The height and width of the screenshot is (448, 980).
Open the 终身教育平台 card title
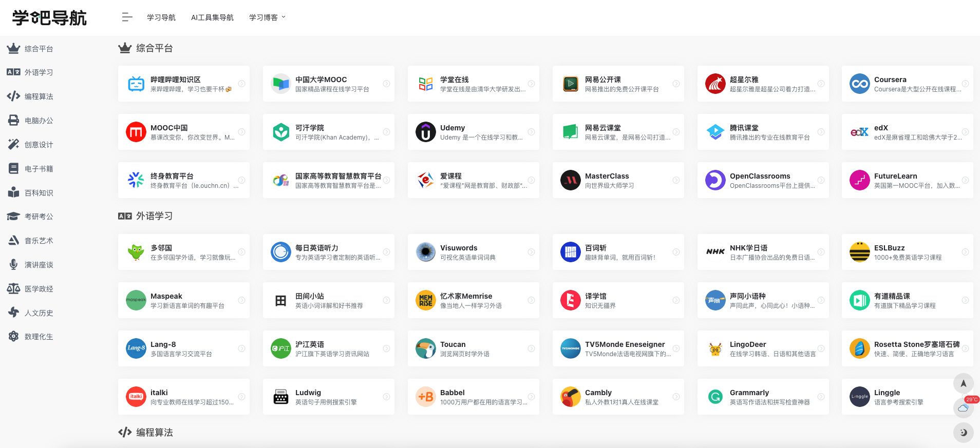click(172, 176)
